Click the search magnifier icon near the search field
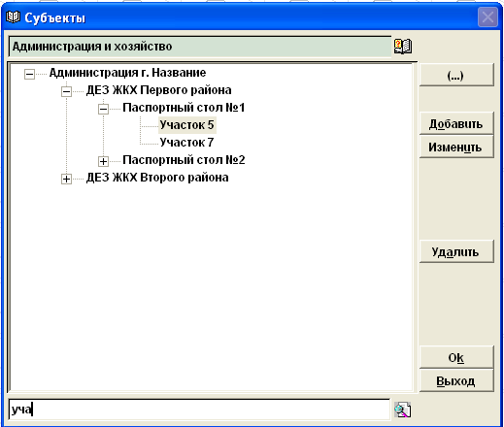 click(x=403, y=410)
